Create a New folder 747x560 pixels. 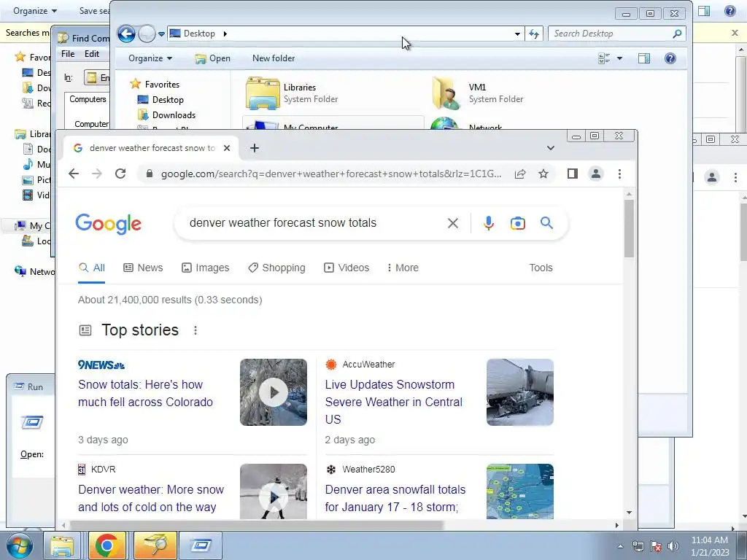coord(274,58)
